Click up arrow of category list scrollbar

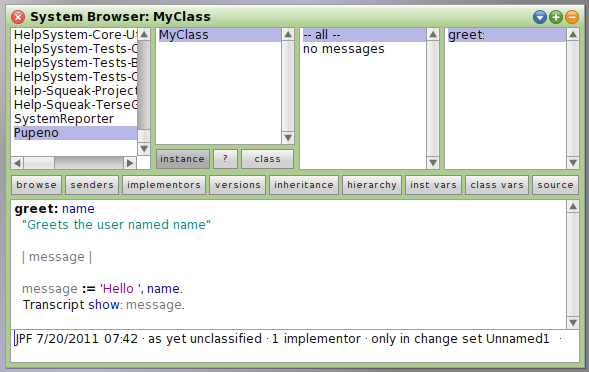pos(144,35)
